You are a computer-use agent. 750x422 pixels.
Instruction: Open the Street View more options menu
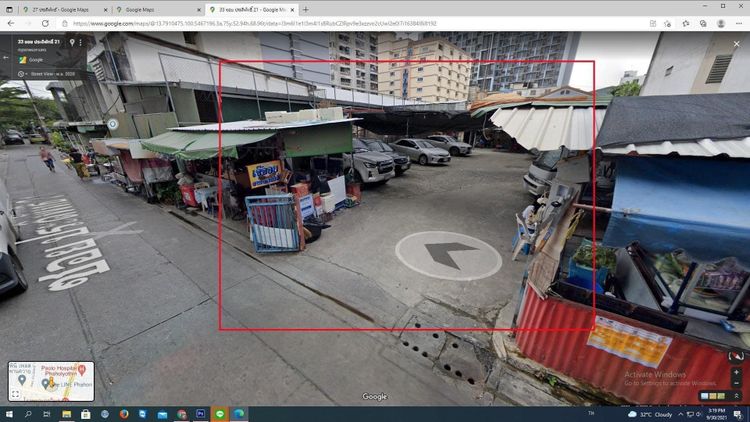point(80,43)
